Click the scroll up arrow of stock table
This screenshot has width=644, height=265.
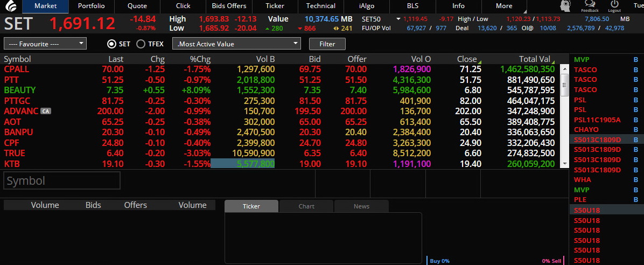[565, 68]
